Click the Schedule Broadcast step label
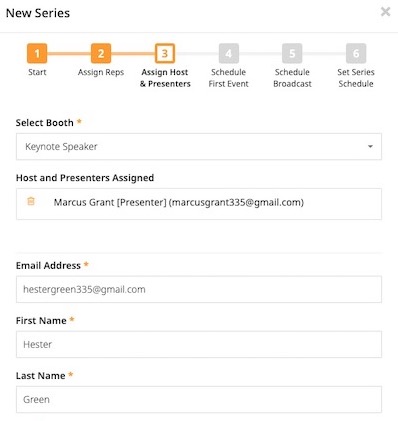The width and height of the screenshot is (398, 421). click(292, 78)
